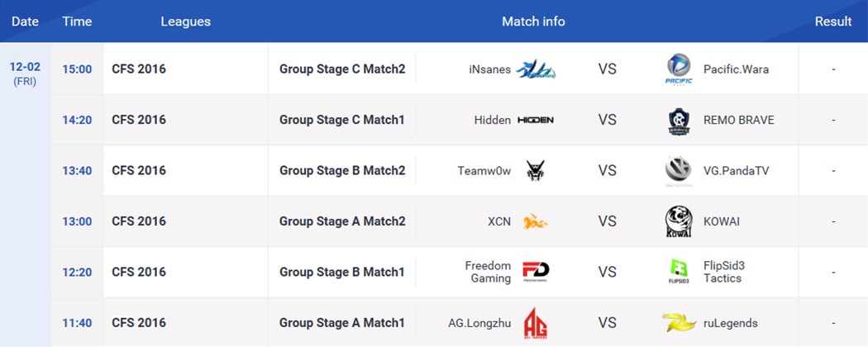The height and width of the screenshot is (347, 868).
Task: Select the Match info column header
Action: (x=533, y=21)
